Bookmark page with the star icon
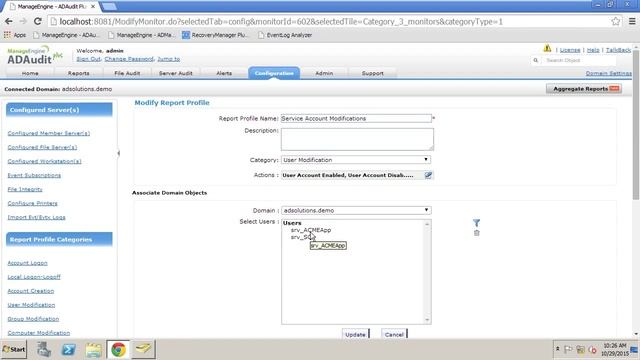This screenshot has height=360, width=640. [x=616, y=22]
